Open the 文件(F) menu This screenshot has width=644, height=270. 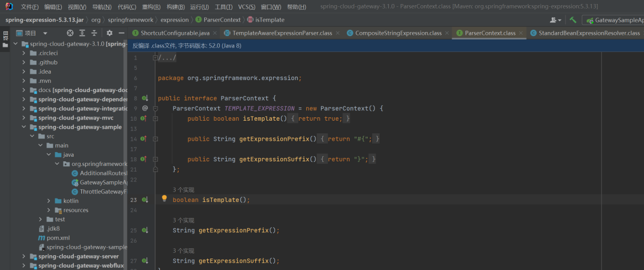click(x=30, y=7)
